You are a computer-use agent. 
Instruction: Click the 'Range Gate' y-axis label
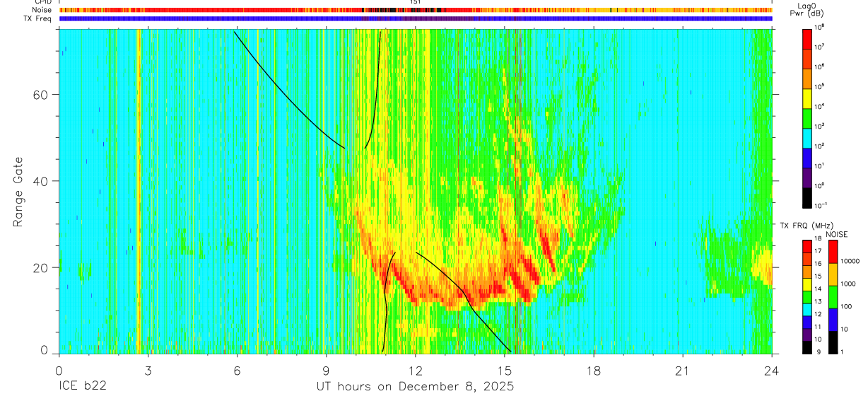click(x=18, y=192)
